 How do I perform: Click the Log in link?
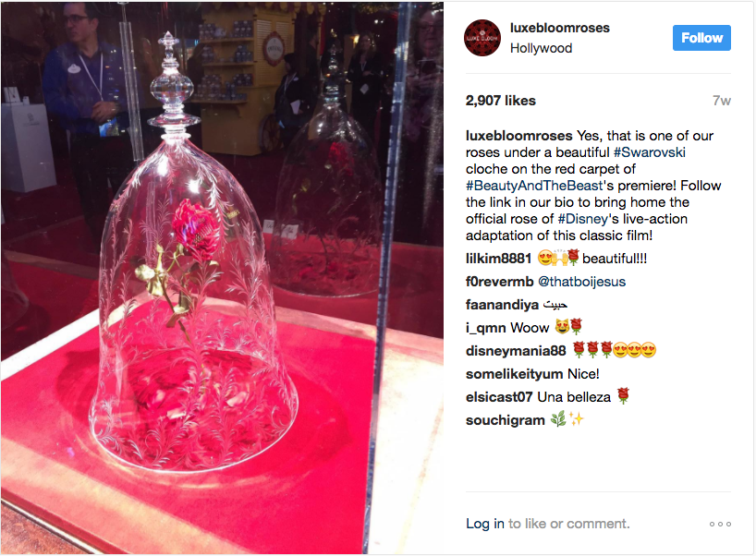coord(485,524)
